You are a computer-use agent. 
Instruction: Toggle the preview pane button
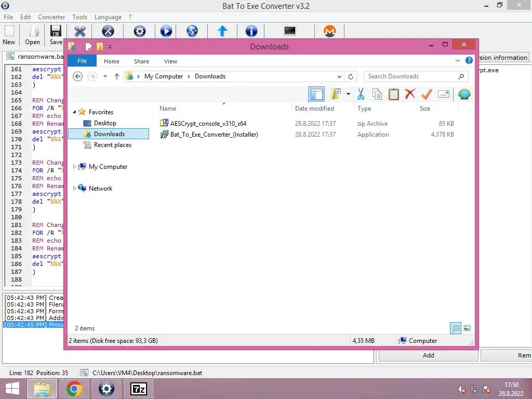[316, 94]
